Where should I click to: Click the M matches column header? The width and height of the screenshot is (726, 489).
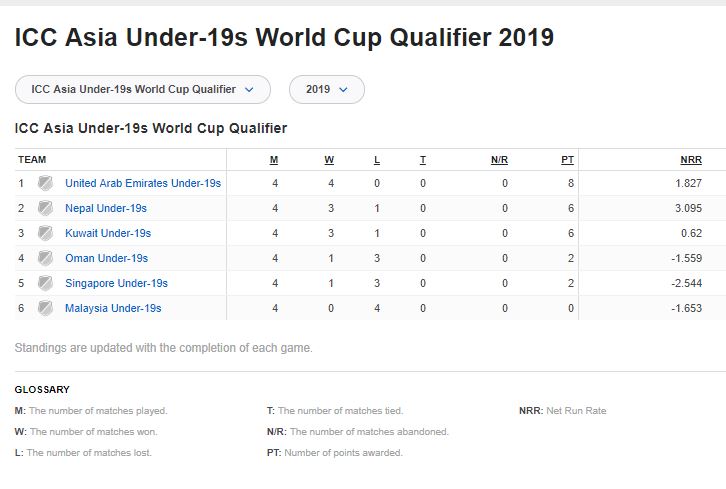click(x=274, y=160)
